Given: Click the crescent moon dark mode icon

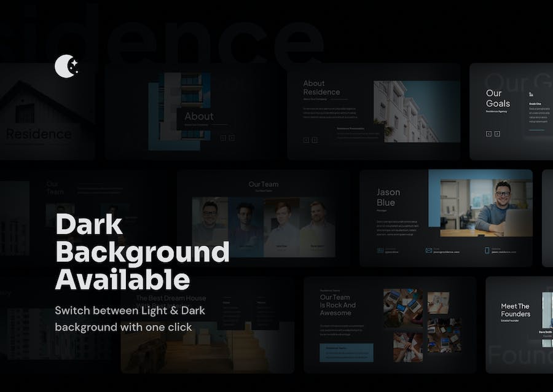Looking at the screenshot, I should click(x=66, y=66).
